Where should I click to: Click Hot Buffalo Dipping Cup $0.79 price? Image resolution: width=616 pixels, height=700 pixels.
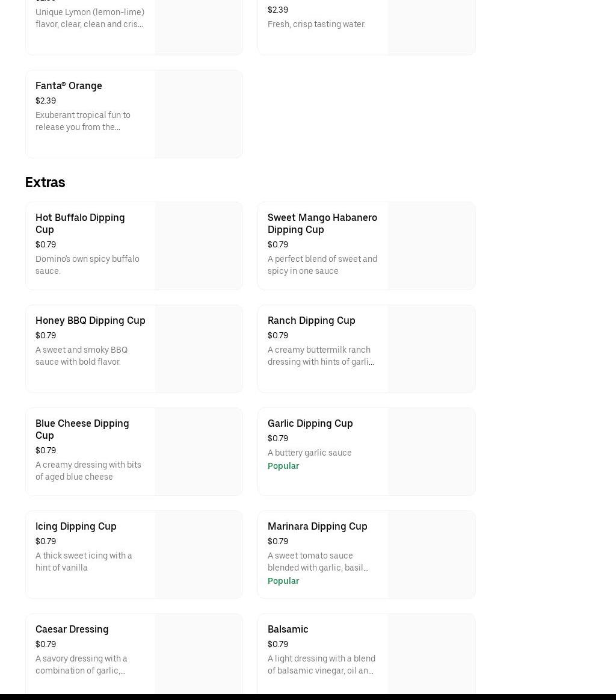pos(46,244)
